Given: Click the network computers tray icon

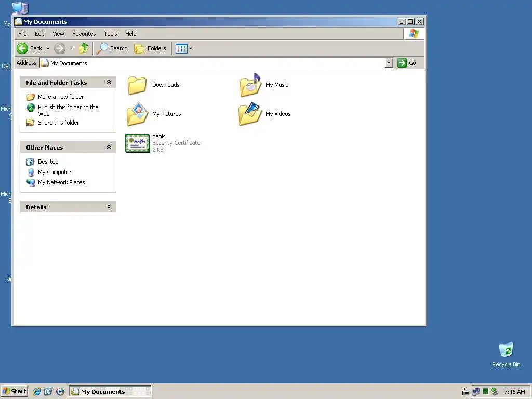Looking at the screenshot, I should tap(476, 392).
